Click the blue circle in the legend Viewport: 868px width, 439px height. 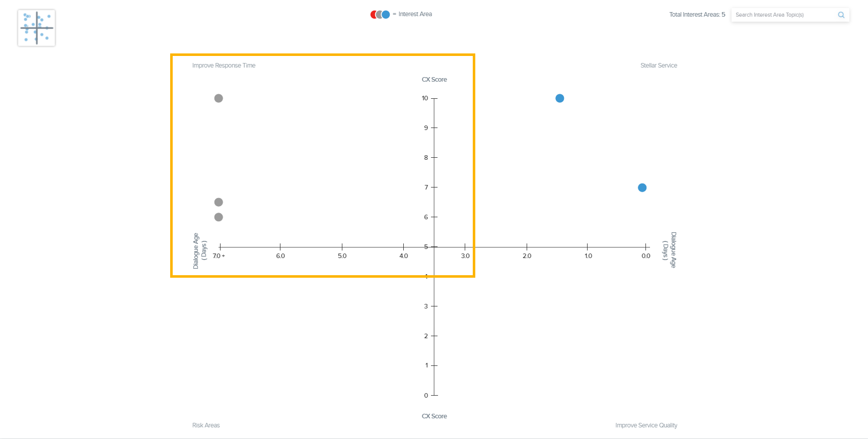[386, 15]
